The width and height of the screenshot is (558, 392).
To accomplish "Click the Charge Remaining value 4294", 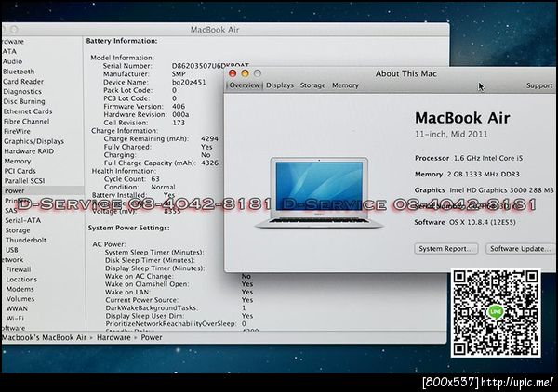I will point(209,138).
